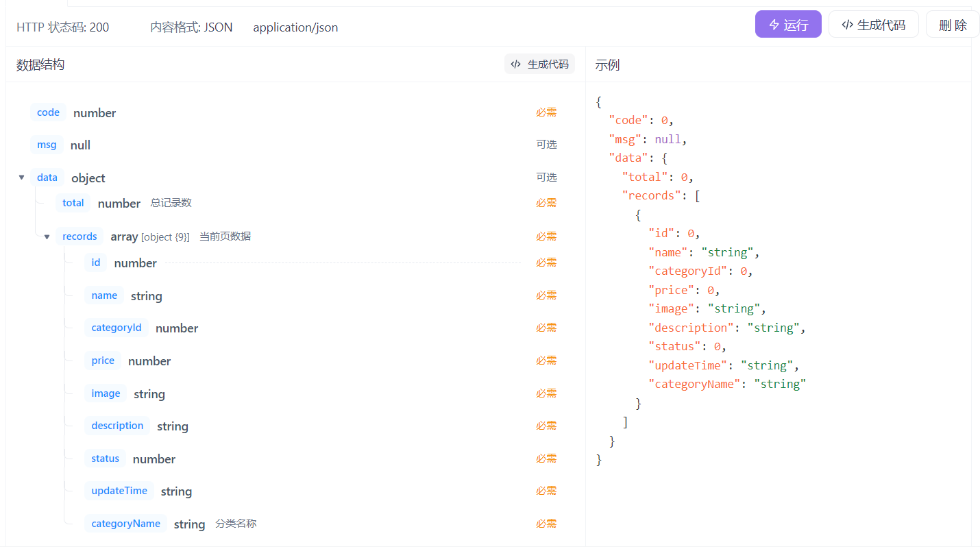Collapse the data object node
The image size is (980, 549).
(21, 178)
